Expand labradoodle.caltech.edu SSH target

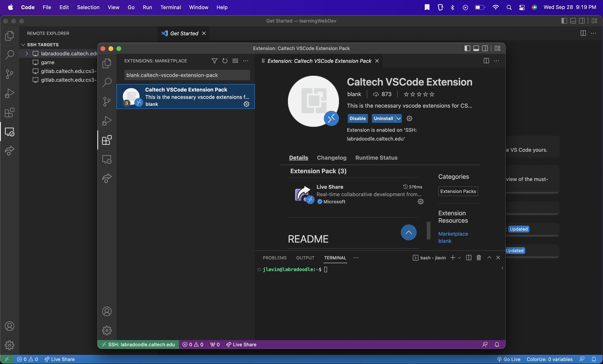coord(27,53)
